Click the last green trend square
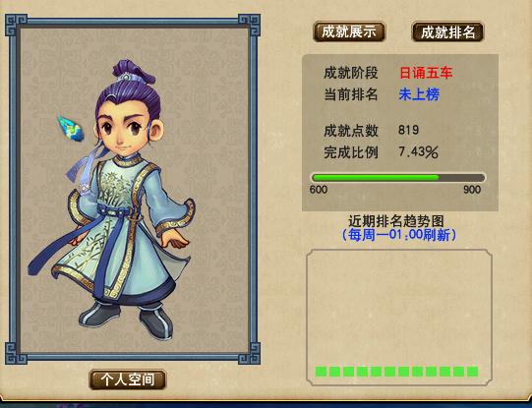 pyautogui.click(x=472, y=372)
